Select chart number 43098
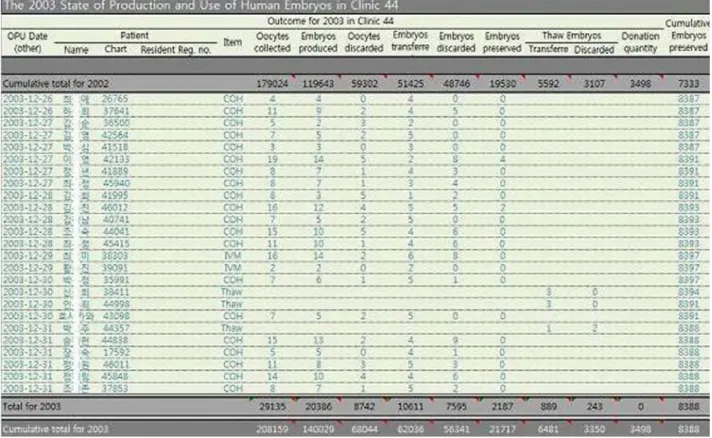 (116, 316)
